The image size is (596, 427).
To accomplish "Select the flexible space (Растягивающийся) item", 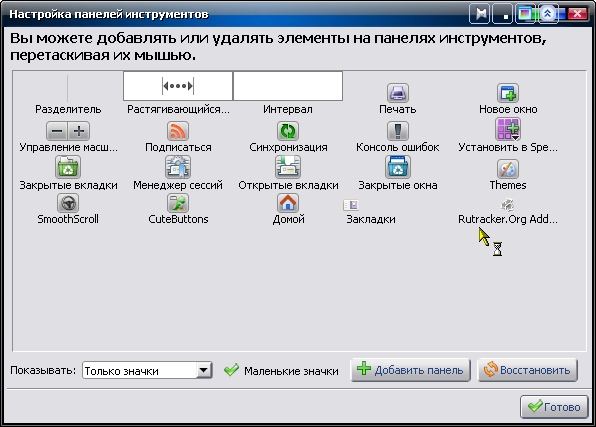I will pyautogui.click(x=178, y=86).
